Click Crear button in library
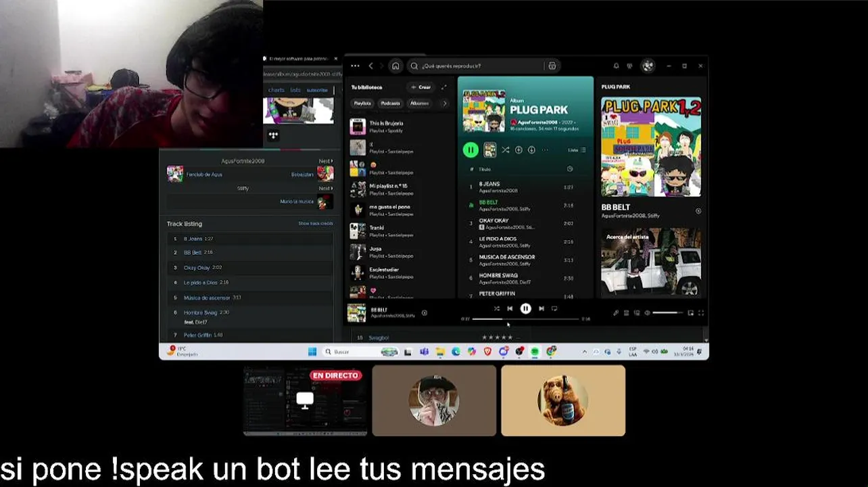Image resolution: width=868 pixels, height=487 pixels. point(420,87)
